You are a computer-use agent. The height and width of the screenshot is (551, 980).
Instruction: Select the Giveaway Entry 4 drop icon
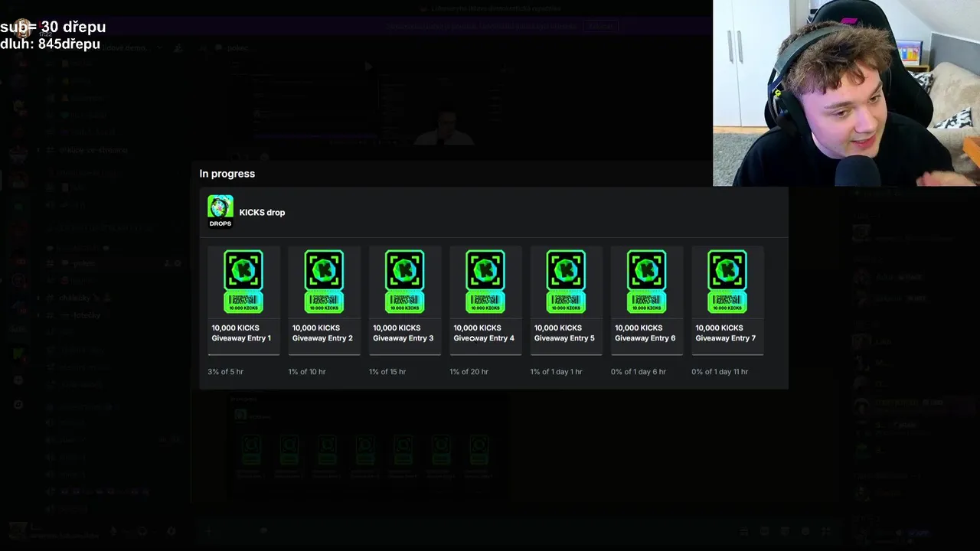point(485,282)
